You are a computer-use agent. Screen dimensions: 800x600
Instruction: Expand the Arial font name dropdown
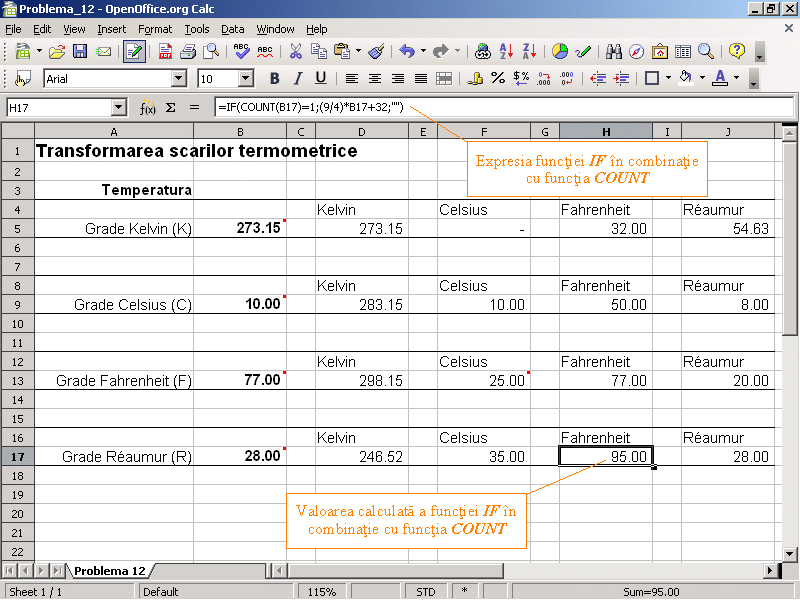179,79
